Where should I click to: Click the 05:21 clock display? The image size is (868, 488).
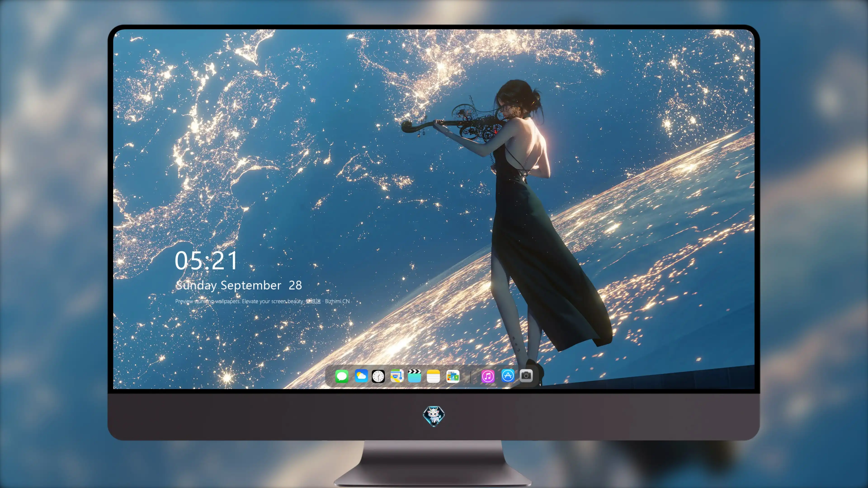[206, 261]
